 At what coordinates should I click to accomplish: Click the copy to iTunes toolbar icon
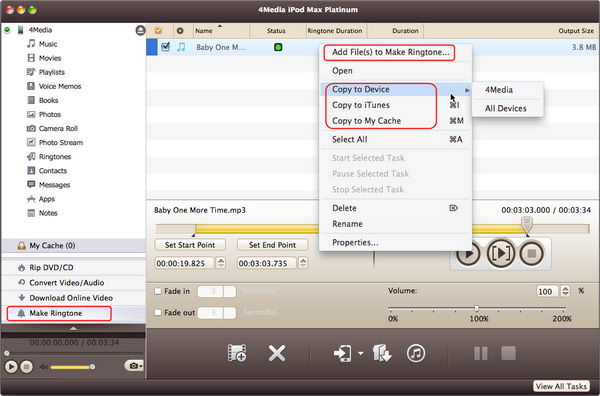pos(416,353)
